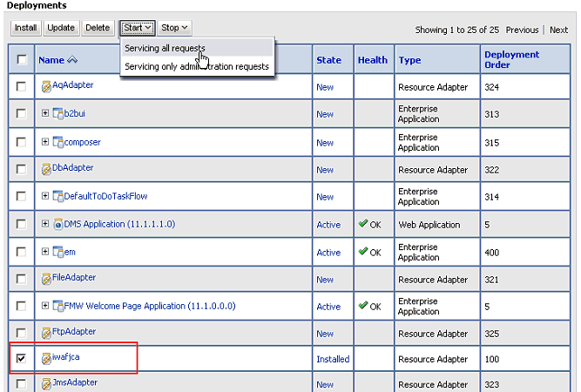The width and height of the screenshot is (581, 392).
Task: Check the DbAdapter row checkbox
Action: 21,169
